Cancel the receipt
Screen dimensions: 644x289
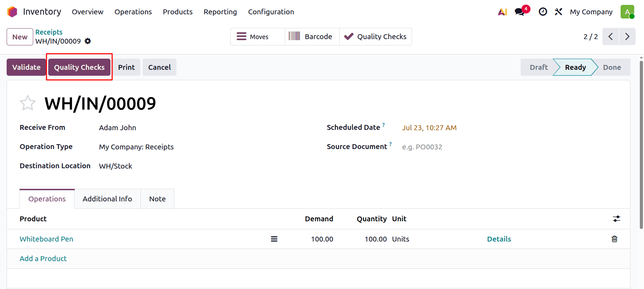tap(159, 67)
